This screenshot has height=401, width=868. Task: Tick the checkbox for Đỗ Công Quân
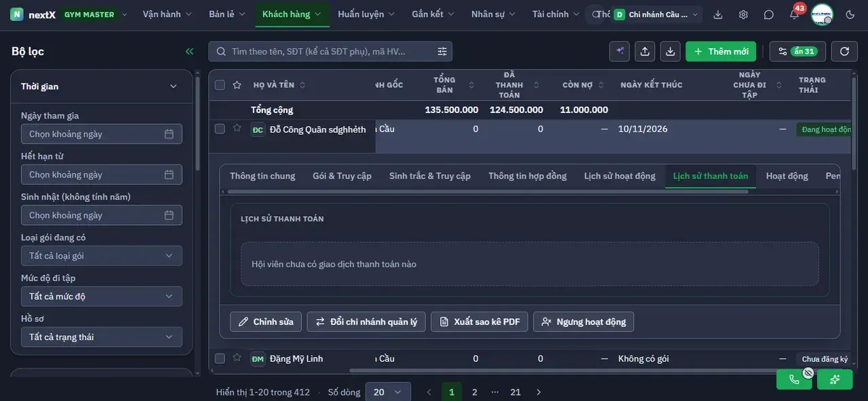point(220,129)
